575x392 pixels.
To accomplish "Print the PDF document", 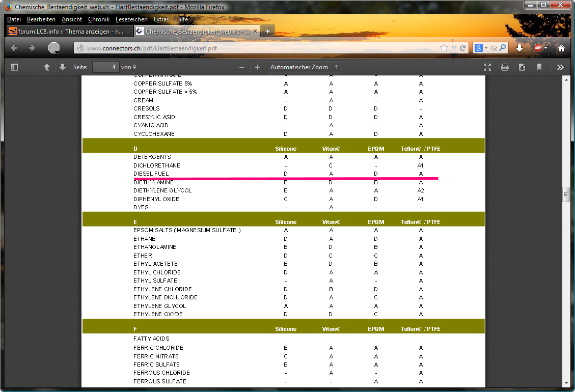I will pyautogui.click(x=505, y=67).
